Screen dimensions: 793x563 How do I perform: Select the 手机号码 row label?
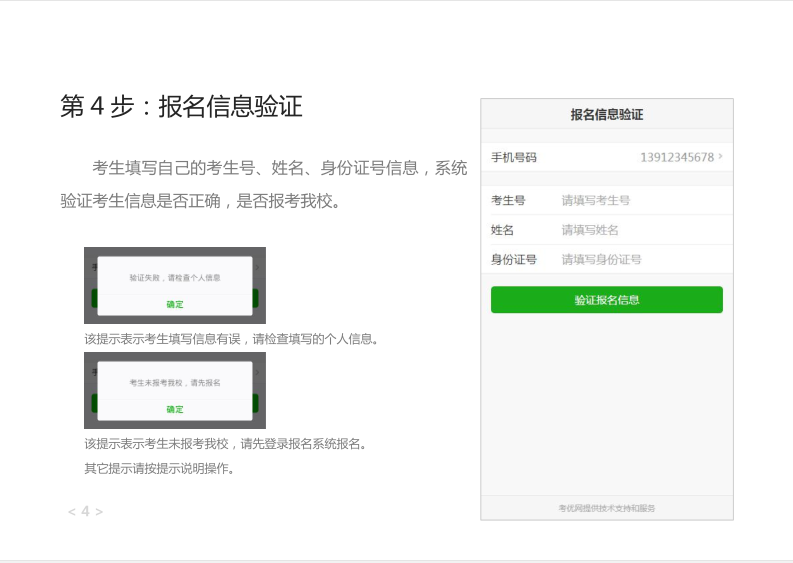click(x=514, y=157)
